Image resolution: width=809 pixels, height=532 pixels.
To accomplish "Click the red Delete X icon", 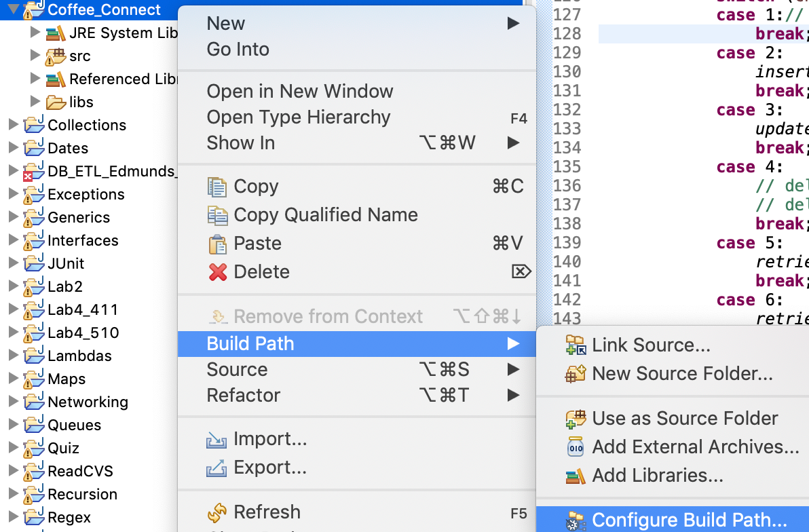I will click(217, 272).
